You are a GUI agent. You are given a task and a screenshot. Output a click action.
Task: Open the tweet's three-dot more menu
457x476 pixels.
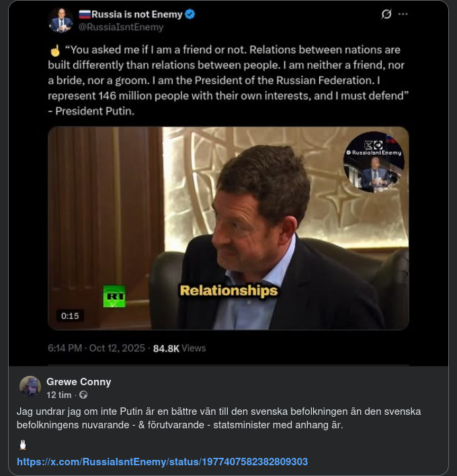(403, 14)
